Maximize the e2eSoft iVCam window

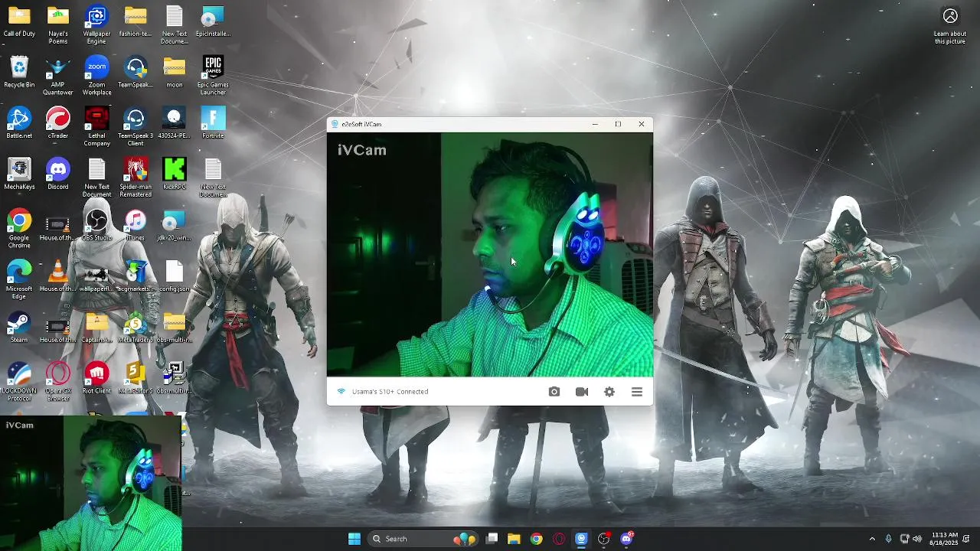(618, 124)
